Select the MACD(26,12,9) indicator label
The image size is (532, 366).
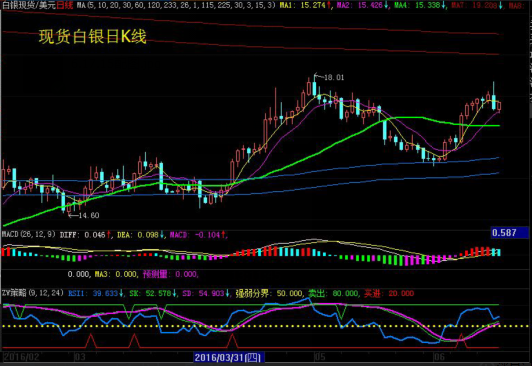point(29,234)
